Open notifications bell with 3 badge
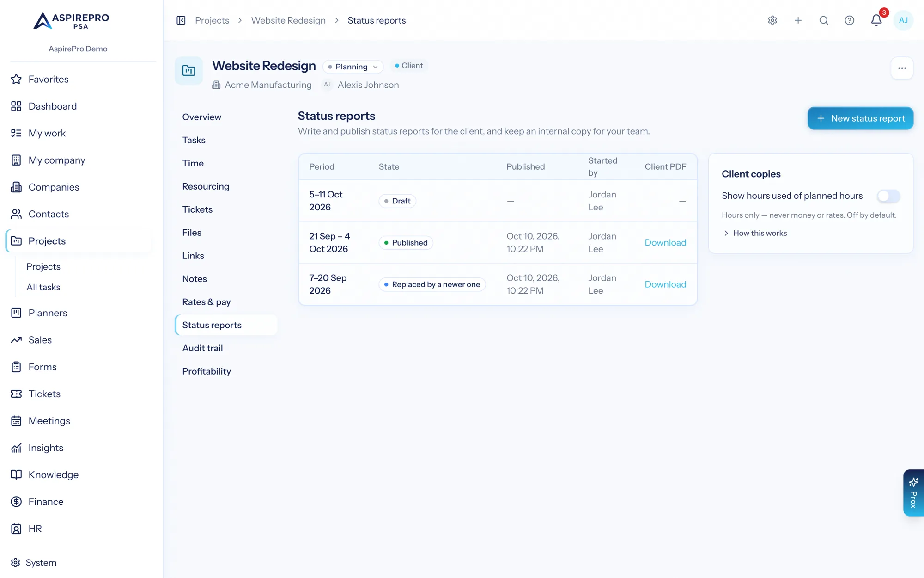The width and height of the screenshot is (924, 578). pos(876,20)
